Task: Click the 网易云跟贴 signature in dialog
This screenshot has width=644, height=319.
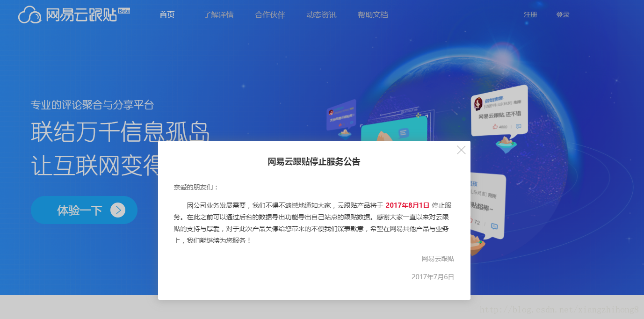Action: [x=438, y=258]
